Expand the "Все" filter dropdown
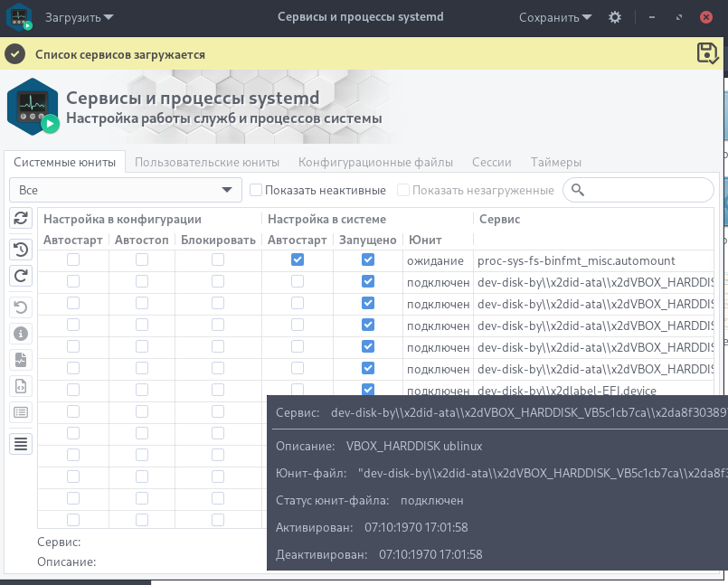This screenshot has width=728, height=585. 126,190
